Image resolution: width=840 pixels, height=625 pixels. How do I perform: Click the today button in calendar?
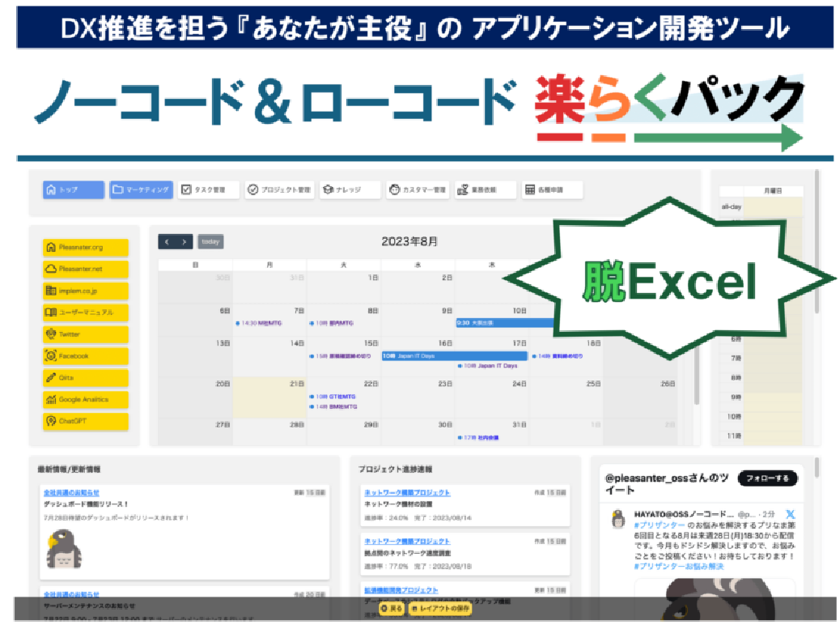(x=210, y=242)
